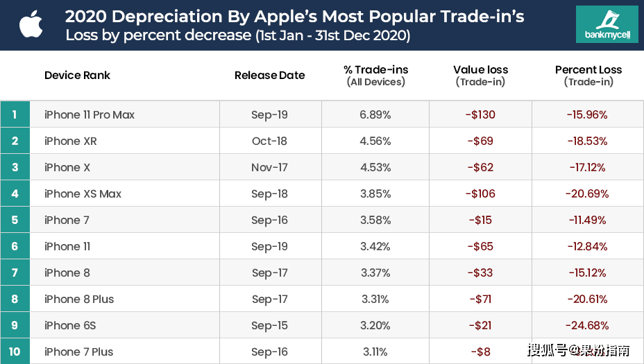
Task: Select the Release Date column header
Action: point(269,76)
